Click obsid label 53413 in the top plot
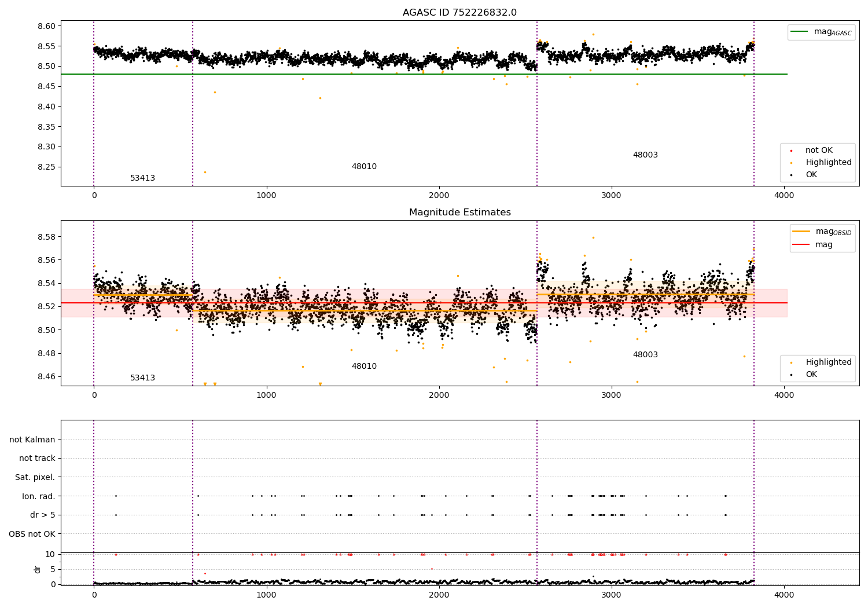Viewport: 868px width, 608px height. 142,178
